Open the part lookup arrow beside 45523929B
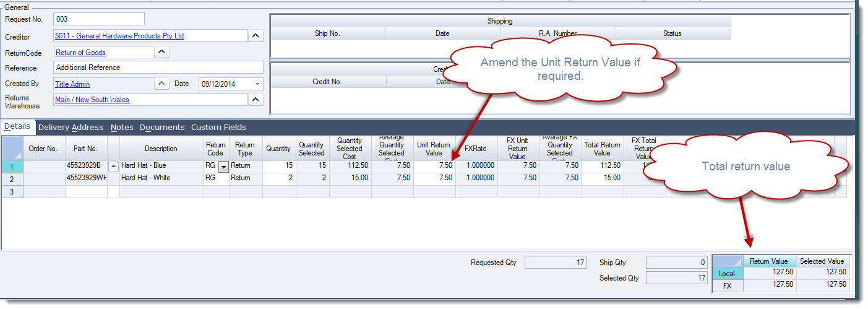This screenshot has height=309, width=868. (113, 167)
